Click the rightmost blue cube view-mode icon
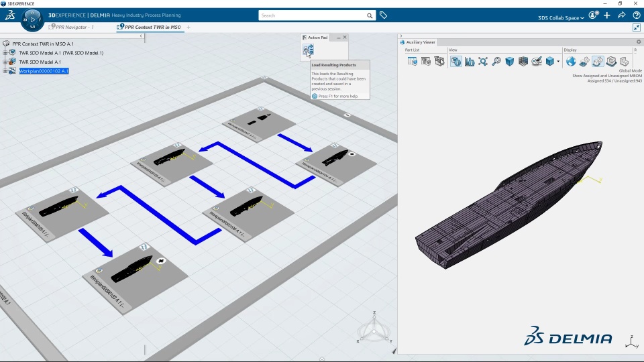This screenshot has height=362, width=644. coord(550,61)
